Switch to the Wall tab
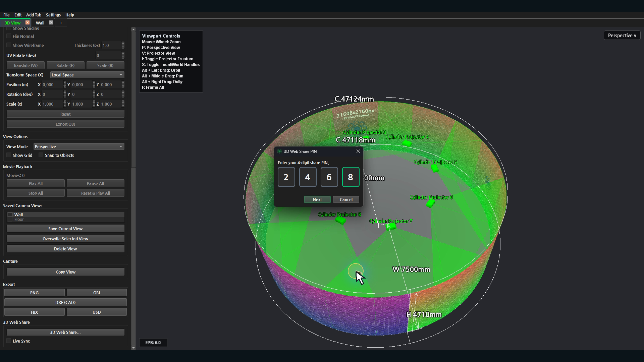 [x=40, y=23]
